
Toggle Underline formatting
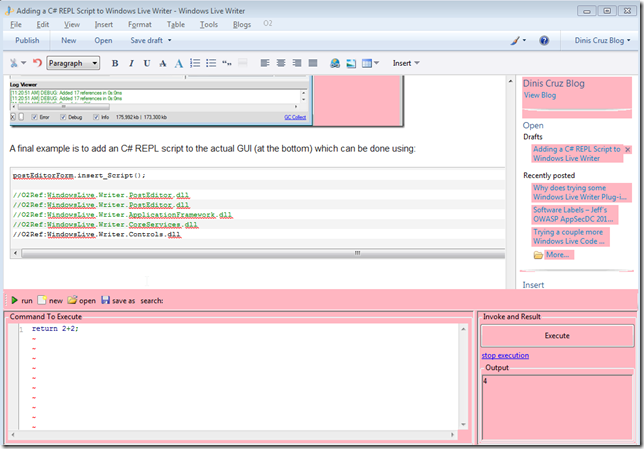147,63
